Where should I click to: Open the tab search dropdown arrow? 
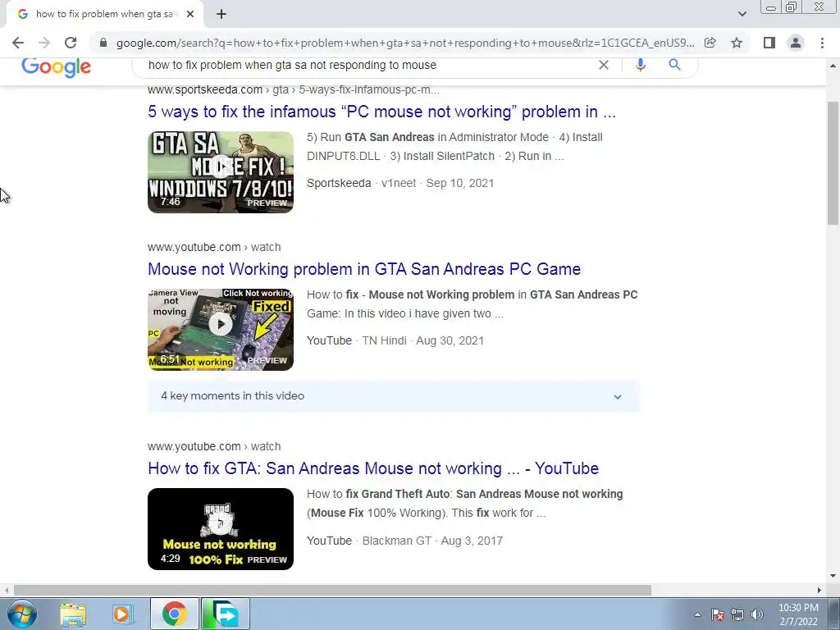[742, 14]
